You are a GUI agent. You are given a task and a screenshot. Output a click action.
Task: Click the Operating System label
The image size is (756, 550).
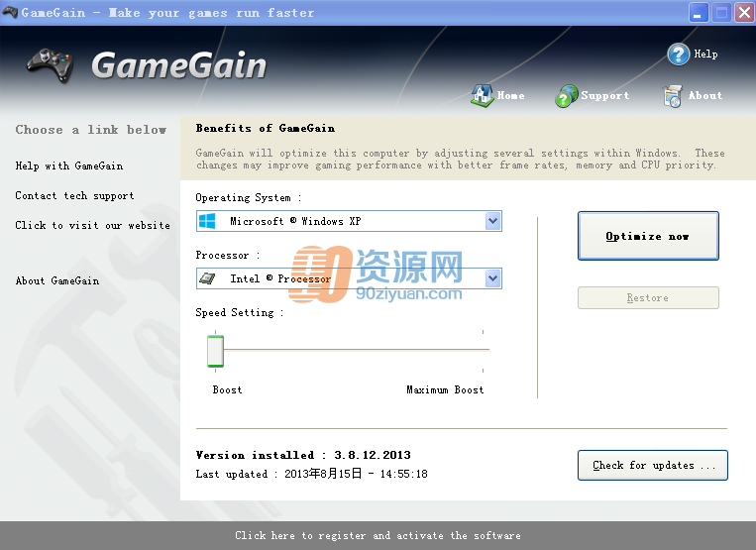(249, 197)
